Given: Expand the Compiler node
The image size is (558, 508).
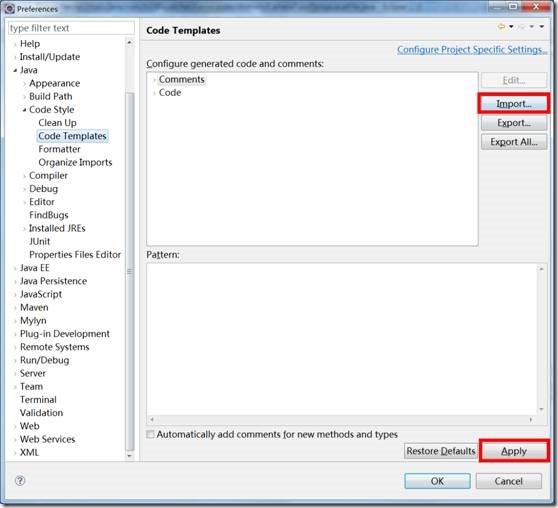Looking at the screenshot, I should click(x=24, y=176).
